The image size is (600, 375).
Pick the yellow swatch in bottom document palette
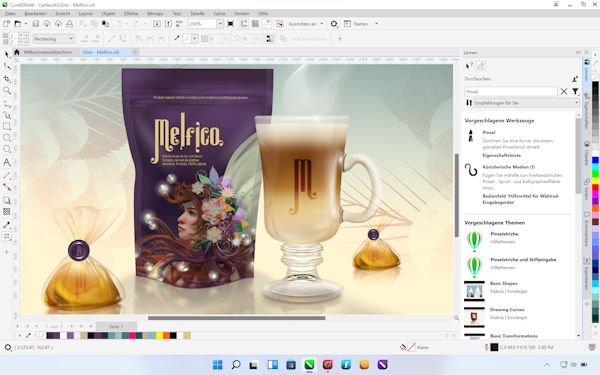point(160,336)
